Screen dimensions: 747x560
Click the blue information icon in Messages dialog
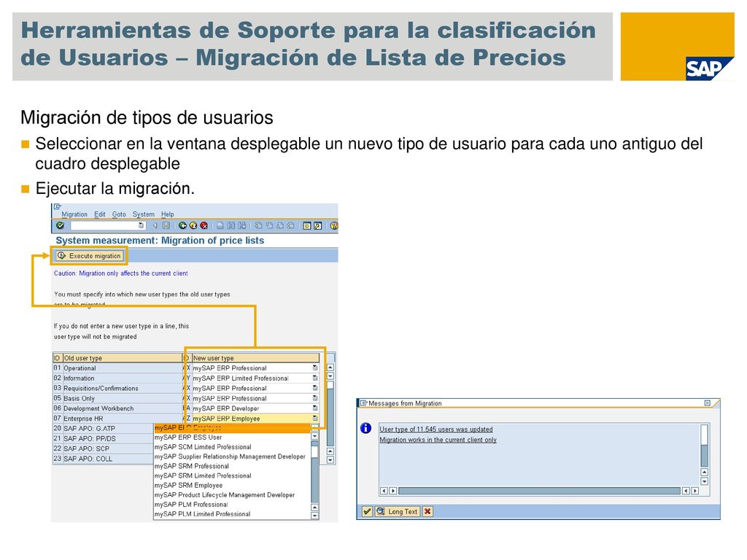[366, 428]
